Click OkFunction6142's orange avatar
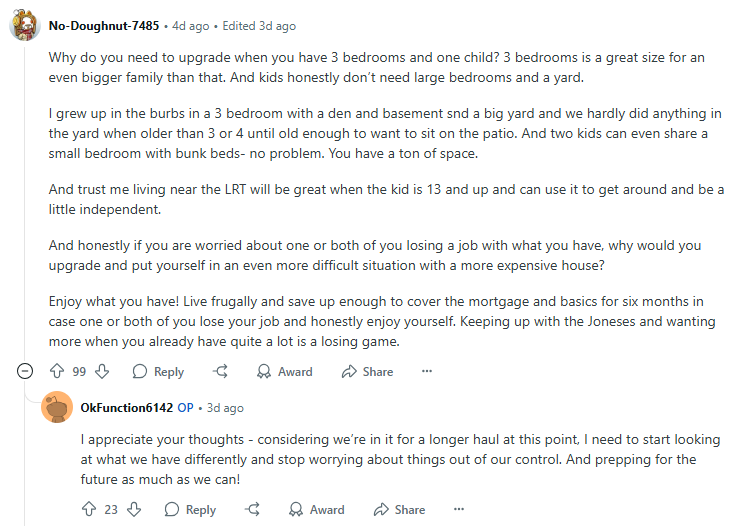The height and width of the screenshot is (526, 736). pos(57,407)
